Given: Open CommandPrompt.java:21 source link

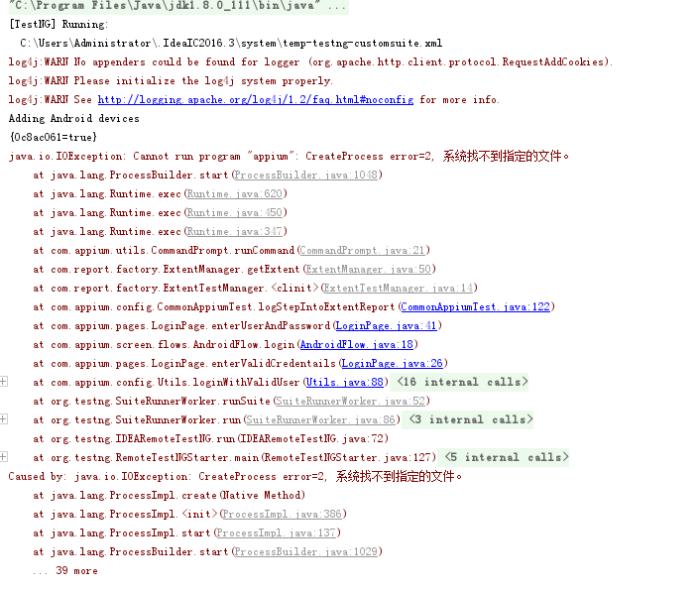Looking at the screenshot, I should [363, 251].
